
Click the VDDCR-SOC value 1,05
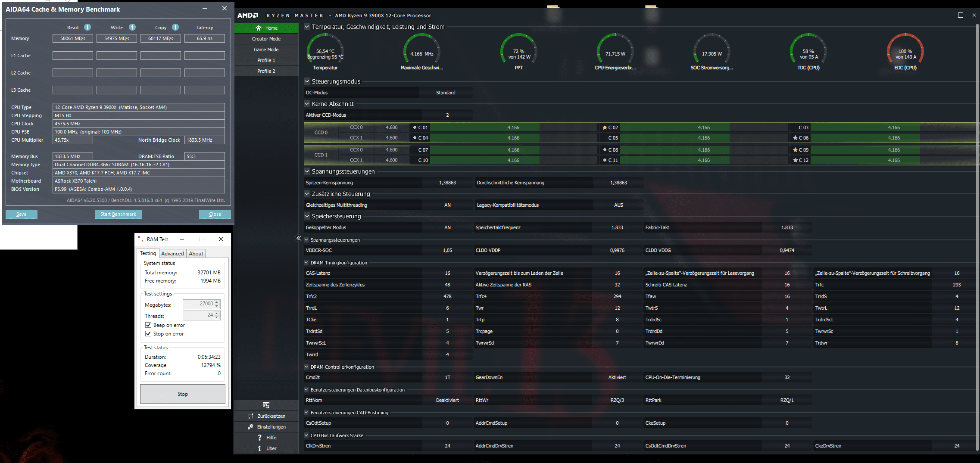[447, 250]
